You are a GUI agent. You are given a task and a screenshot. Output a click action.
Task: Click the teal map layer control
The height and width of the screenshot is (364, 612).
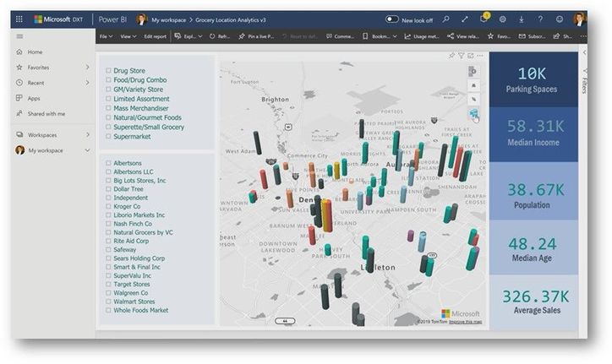473,113
